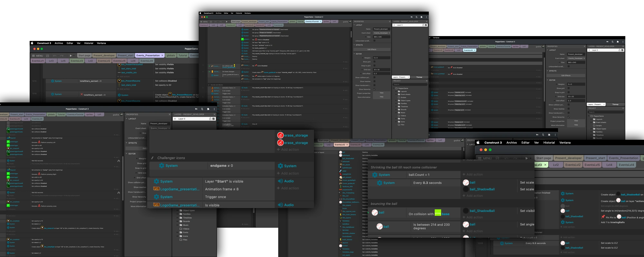The image size is (644, 257).
Task: Click System gear left of "endgame ≠ 0"
Action: [x=162, y=166]
